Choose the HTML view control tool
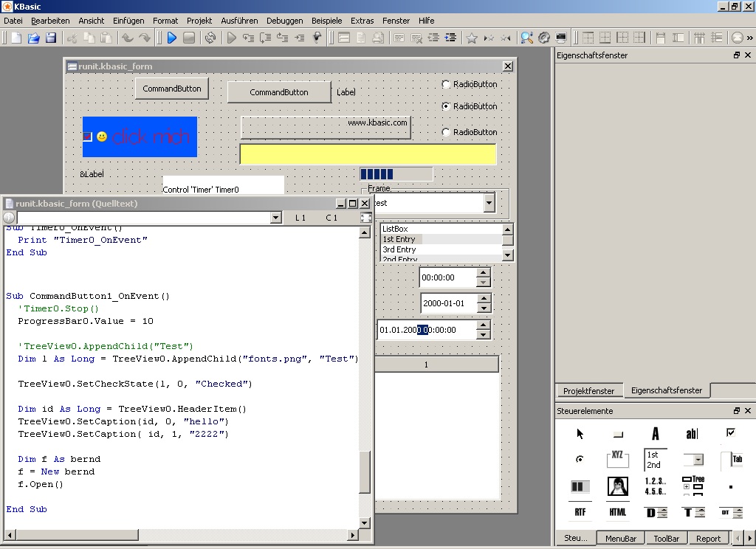This screenshot has height=549, width=756. point(618,512)
